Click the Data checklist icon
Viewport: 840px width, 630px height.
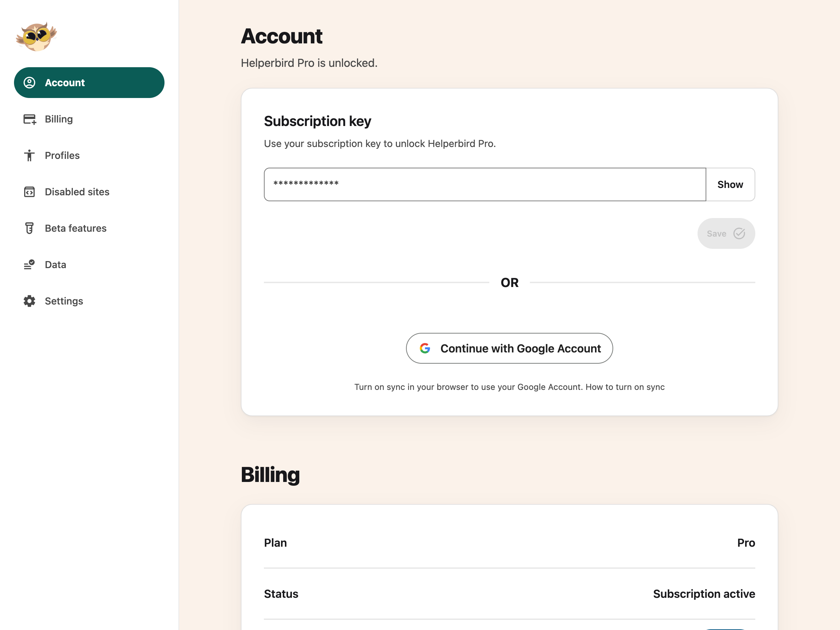(x=29, y=264)
